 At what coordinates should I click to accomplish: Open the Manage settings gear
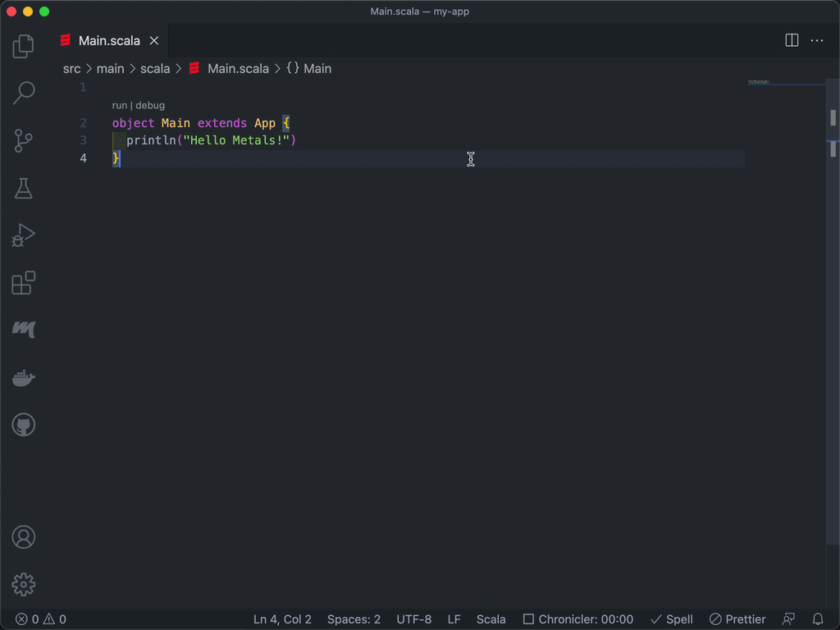pyautogui.click(x=23, y=584)
